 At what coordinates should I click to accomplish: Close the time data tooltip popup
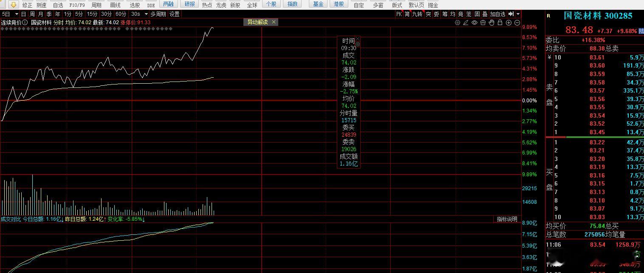click(x=358, y=39)
